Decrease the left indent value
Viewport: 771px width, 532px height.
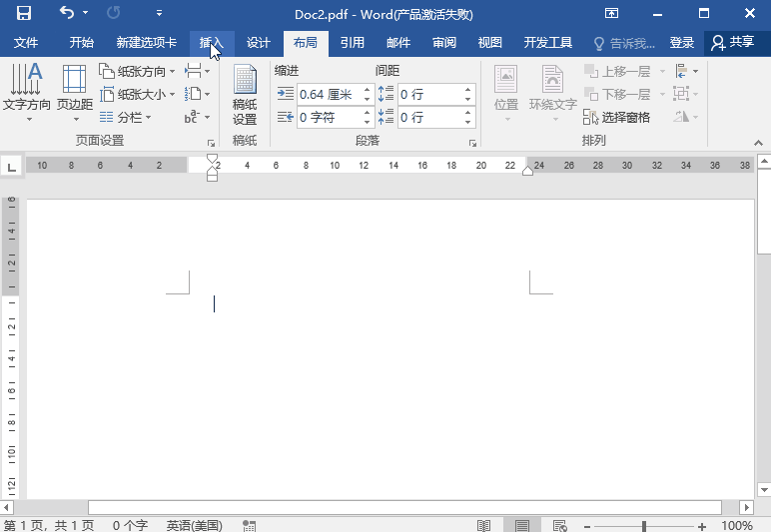(x=368, y=99)
